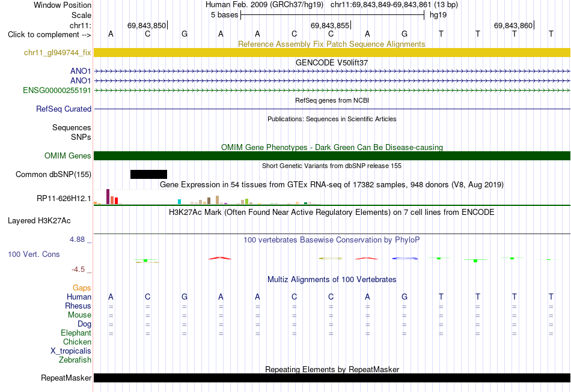Click the 'OMIM Gene Phenotypes' track title

click(332, 147)
